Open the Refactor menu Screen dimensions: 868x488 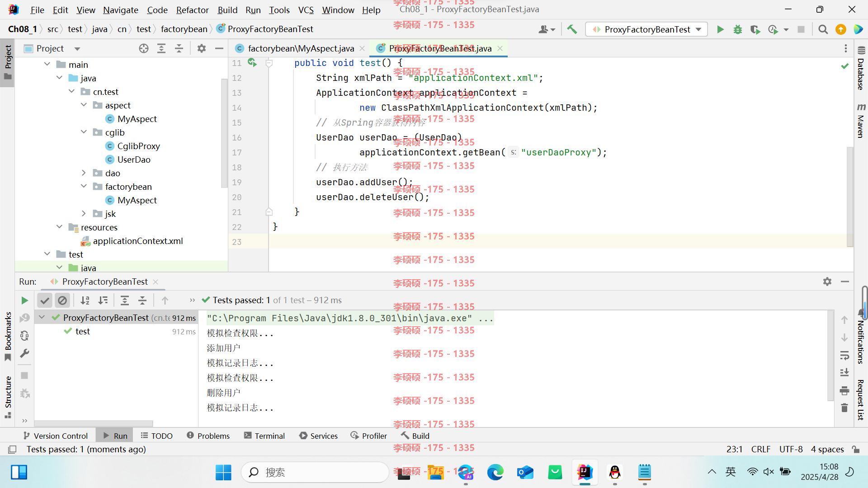click(x=192, y=10)
